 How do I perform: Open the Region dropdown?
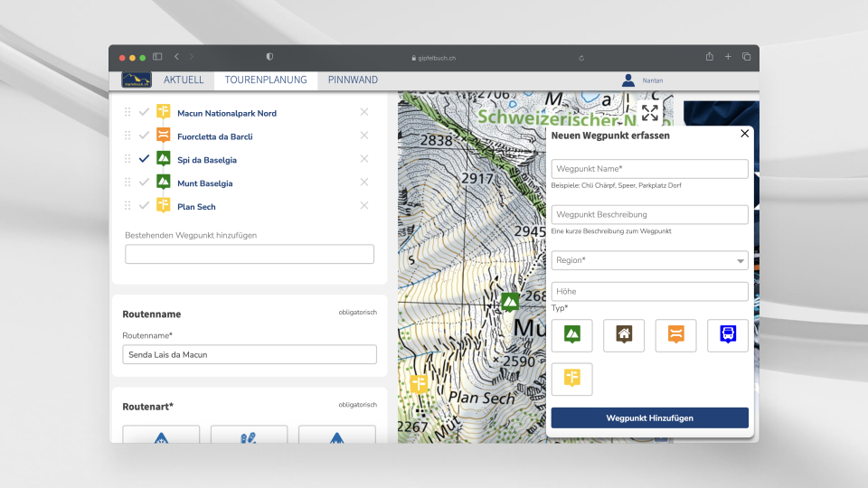[649, 260]
